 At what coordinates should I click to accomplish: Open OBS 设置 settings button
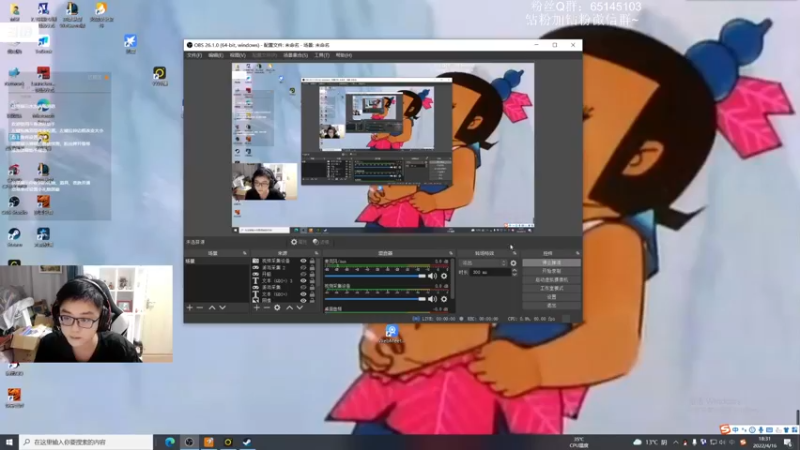pyautogui.click(x=551, y=297)
